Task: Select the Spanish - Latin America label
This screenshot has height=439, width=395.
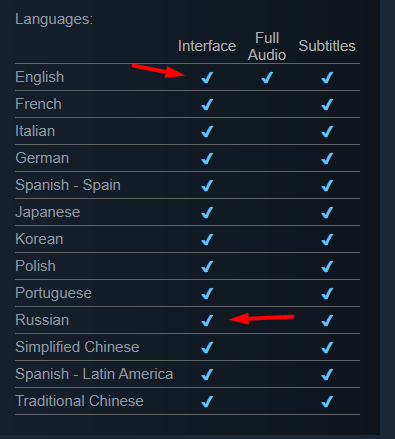Action: click(94, 374)
